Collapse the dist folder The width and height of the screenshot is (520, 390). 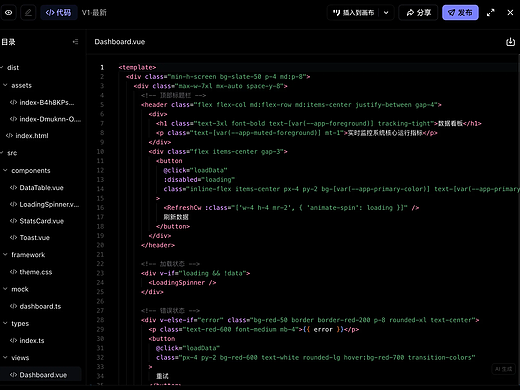pyautogui.click(x=2, y=68)
